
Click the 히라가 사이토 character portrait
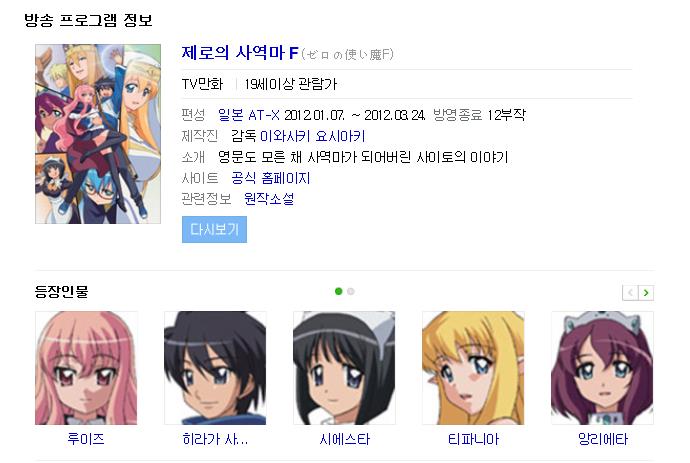point(215,368)
